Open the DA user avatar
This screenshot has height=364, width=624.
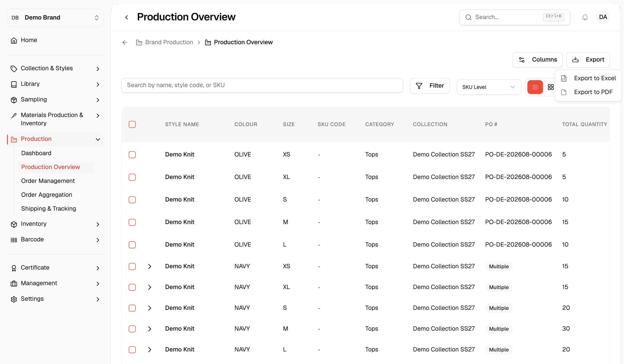pyautogui.click(x=603, y=17)
